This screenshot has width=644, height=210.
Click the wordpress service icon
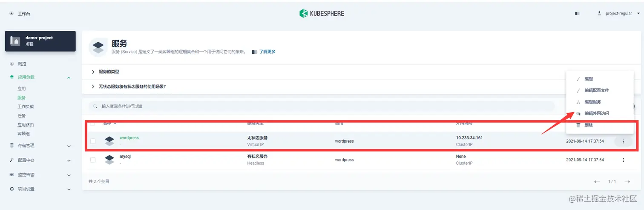pyautogui.click(x=109, y=141)
